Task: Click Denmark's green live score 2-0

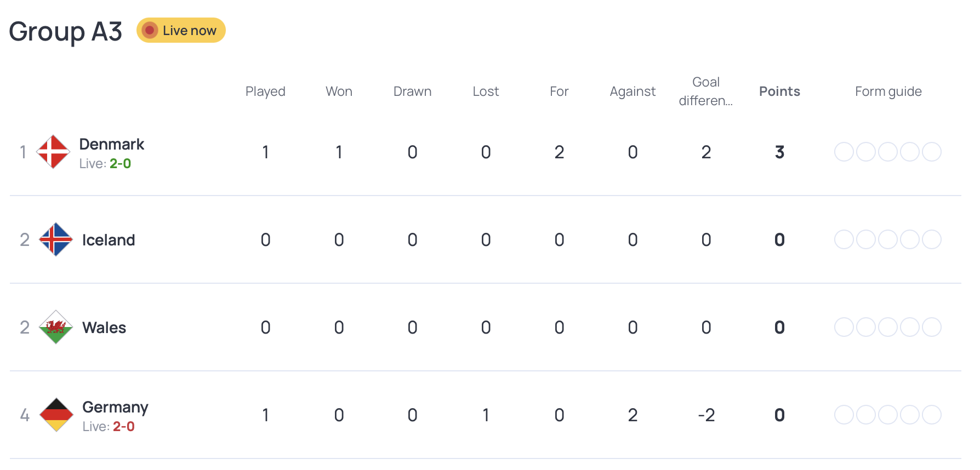Action: [x=120, y=164]
